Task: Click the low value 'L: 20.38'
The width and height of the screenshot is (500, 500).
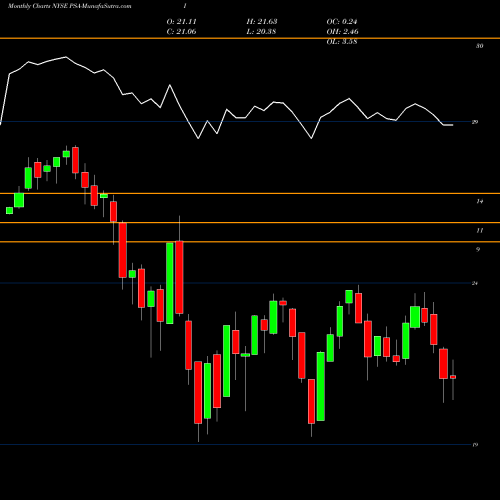Action: (261, 32)
